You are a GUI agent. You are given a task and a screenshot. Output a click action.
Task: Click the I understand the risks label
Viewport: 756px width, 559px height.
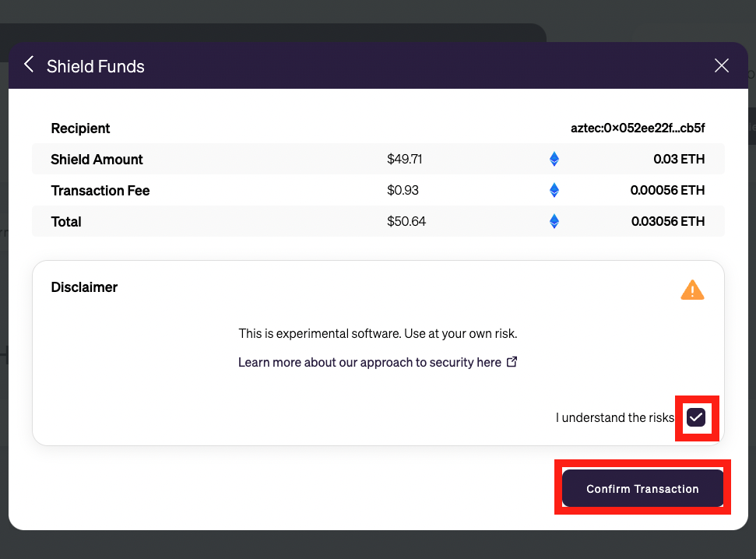pyautogui.click(x=615, y=417)
